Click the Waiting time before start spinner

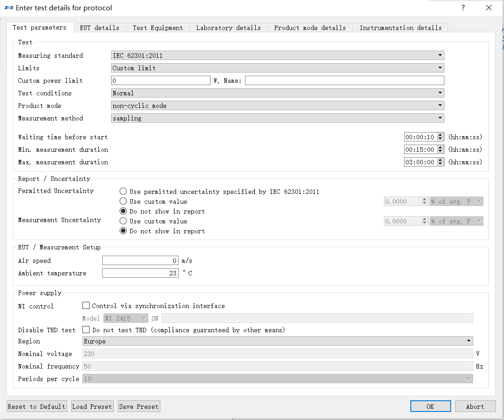424,137
